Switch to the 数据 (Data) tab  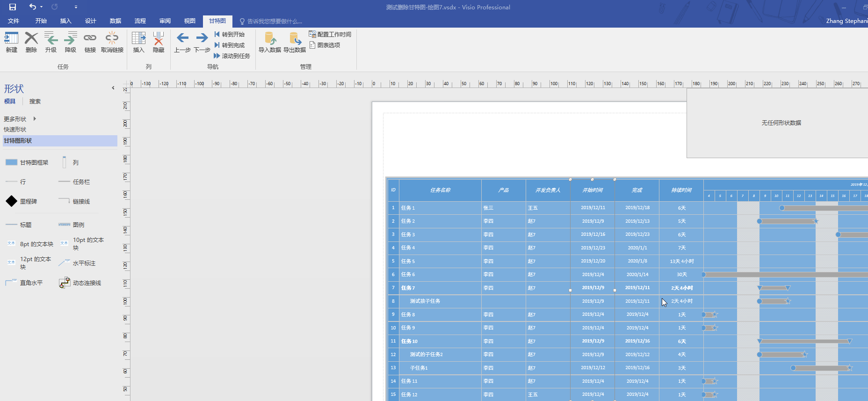click(x=116, y=21)
